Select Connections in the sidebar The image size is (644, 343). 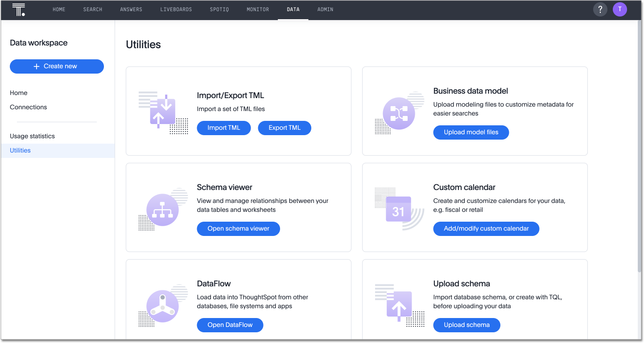[x=28, y=107]
